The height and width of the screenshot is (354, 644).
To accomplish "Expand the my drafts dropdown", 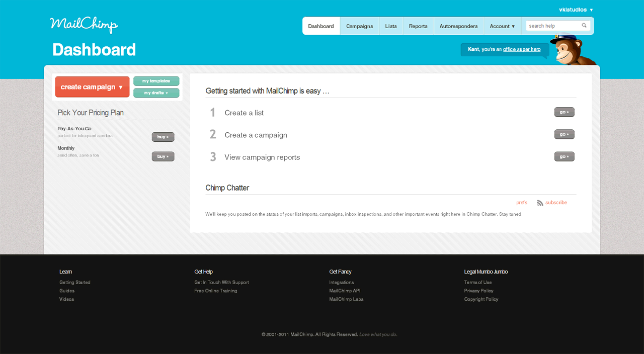I will (x=156, y=93).
